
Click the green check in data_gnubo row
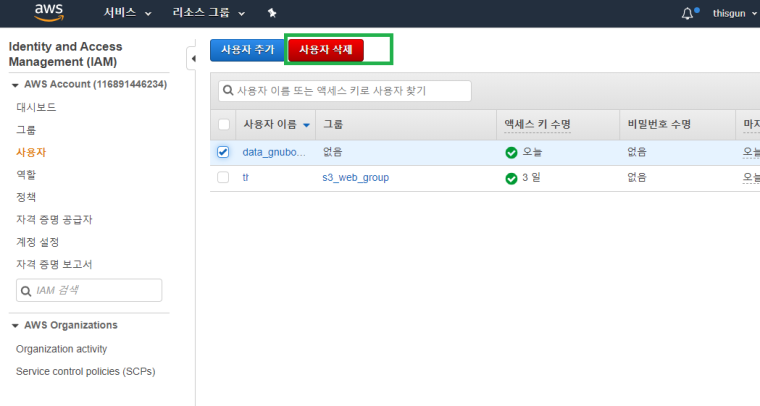click(511, 153)
